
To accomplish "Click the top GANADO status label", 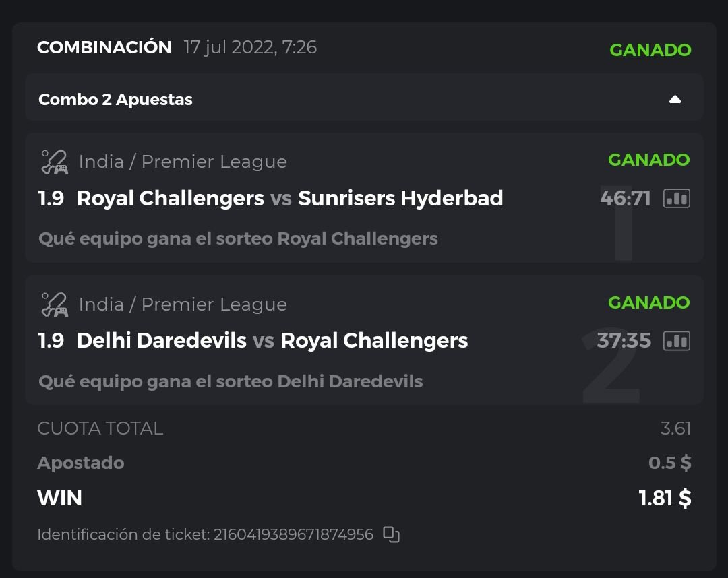I will point(650,50).
